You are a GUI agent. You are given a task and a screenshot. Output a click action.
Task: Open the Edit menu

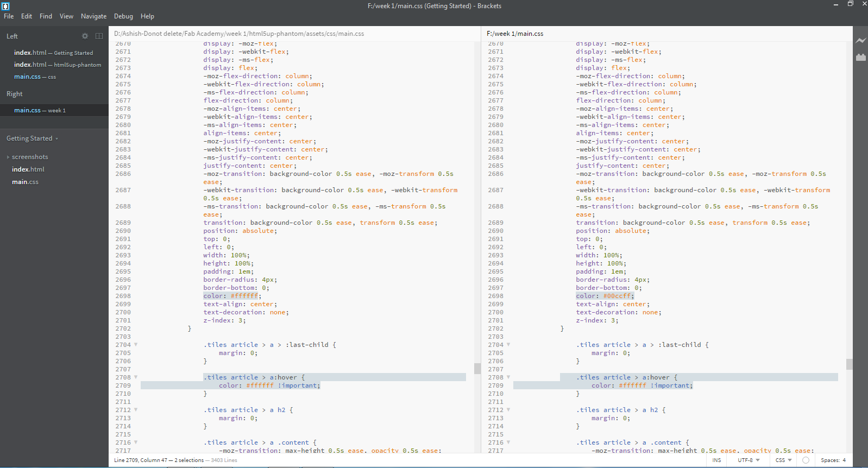pyautogui.click(x=27, y=16)
